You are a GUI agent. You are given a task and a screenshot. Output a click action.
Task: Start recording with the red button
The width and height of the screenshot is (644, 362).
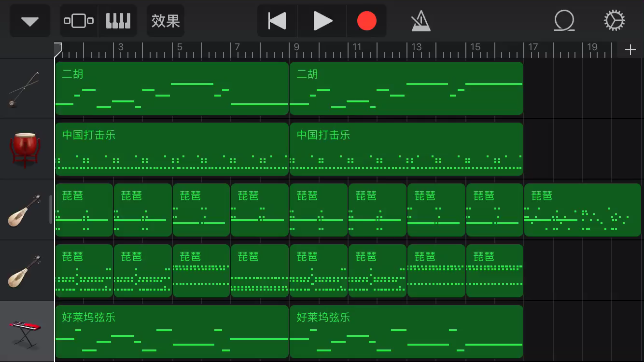(367, 21)
